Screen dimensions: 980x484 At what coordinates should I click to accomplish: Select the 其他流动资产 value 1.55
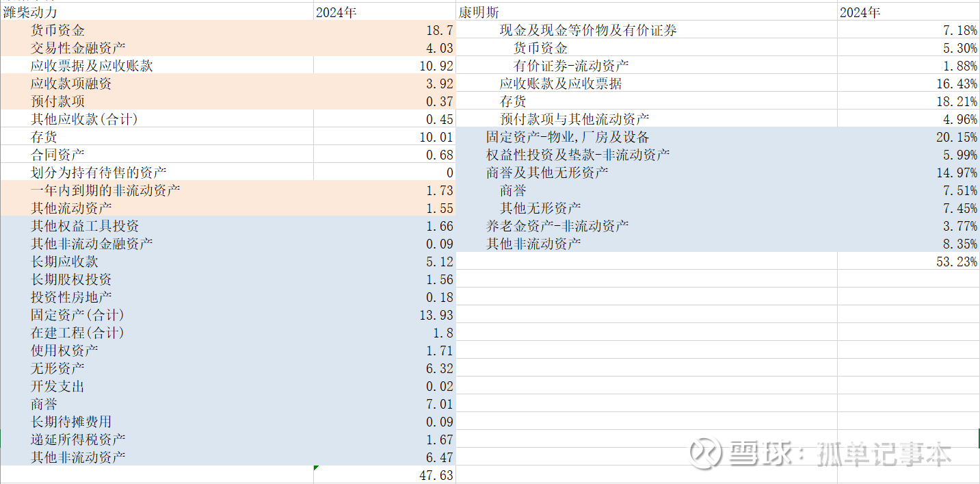pyautogui.click(x=384, y=208)
